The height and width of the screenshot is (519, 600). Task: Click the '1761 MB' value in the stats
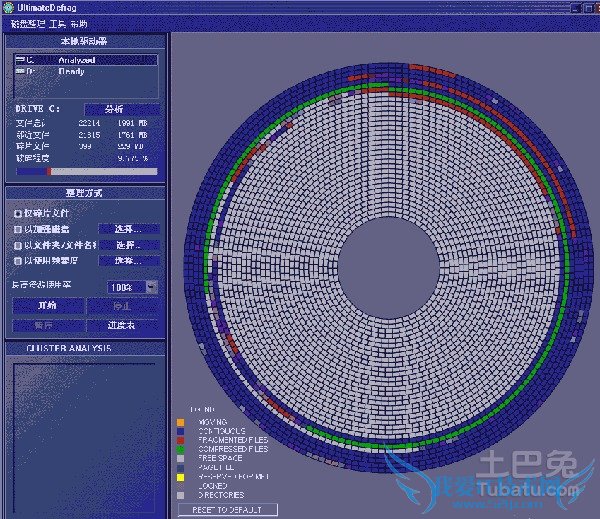click(x=132, y=135)
